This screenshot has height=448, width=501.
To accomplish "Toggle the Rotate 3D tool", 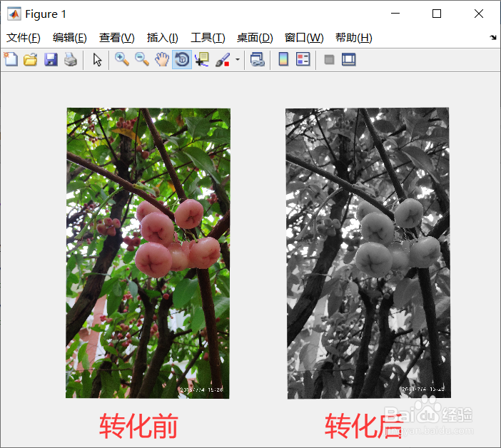I will [x=182, y=59].
